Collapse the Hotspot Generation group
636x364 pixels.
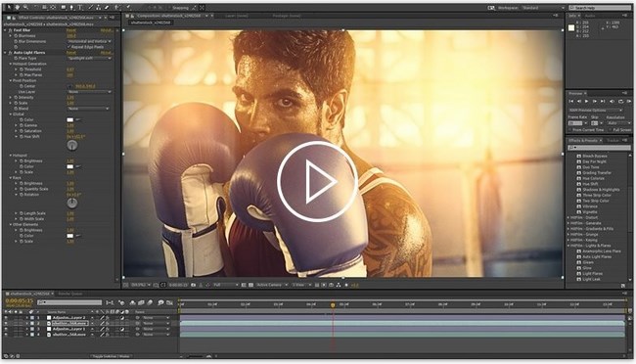[10, 64]
